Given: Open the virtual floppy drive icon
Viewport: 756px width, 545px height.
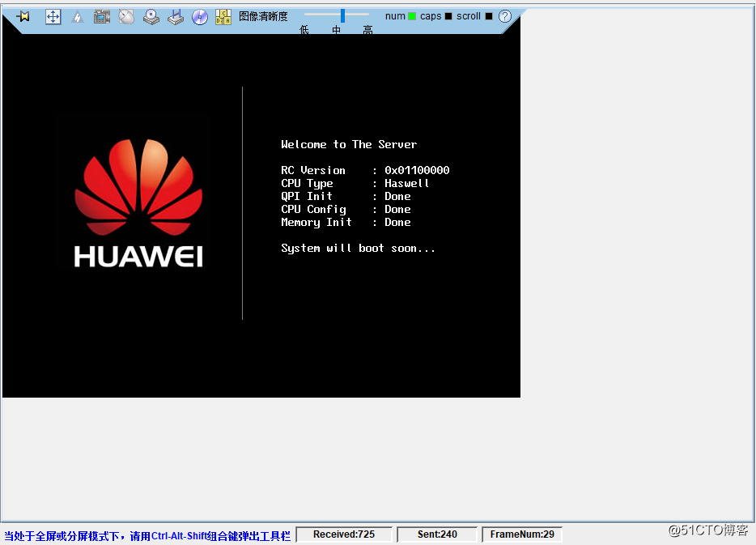Looking at the screenshot, I should click(x=176, y=17).
